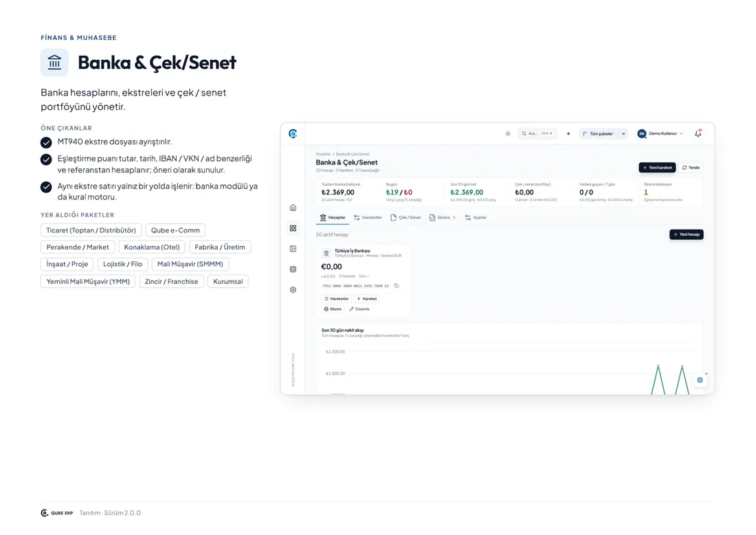The width and height of the screenshot is (756, 535).
Task: Click the + Hareket button on the account card
Action: click(x=367, y=298)
